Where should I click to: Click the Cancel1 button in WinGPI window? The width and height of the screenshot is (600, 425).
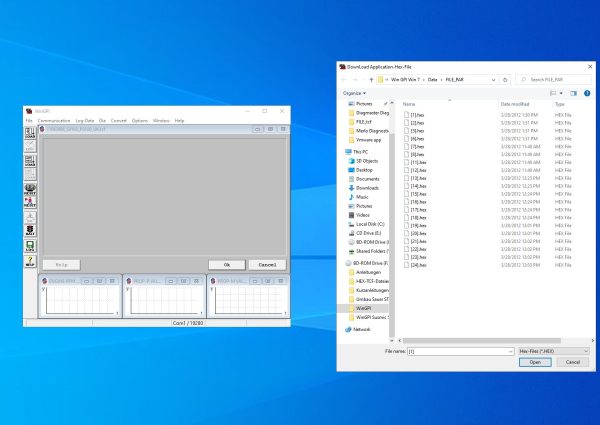[x=267, y=265]
